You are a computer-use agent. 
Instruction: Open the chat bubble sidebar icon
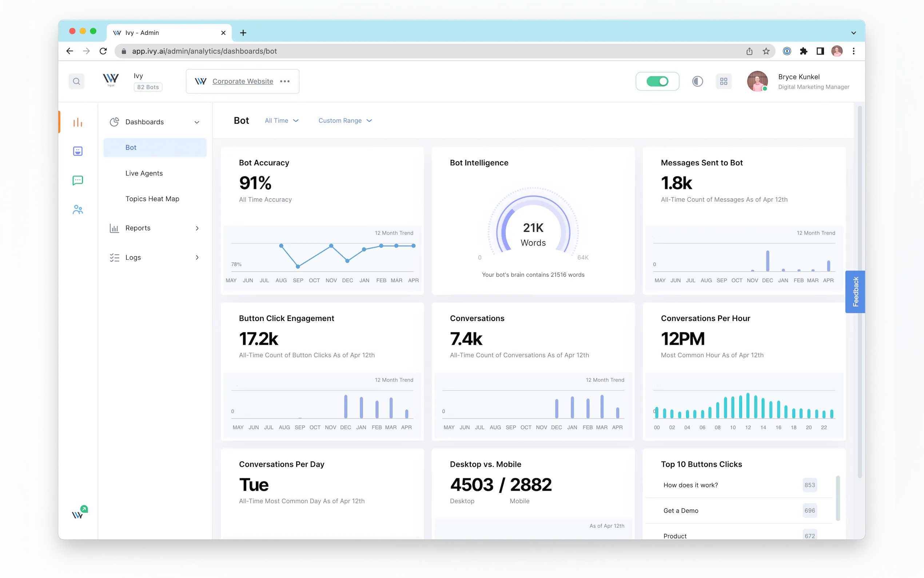pyautogui.click(x=77, y=180)
